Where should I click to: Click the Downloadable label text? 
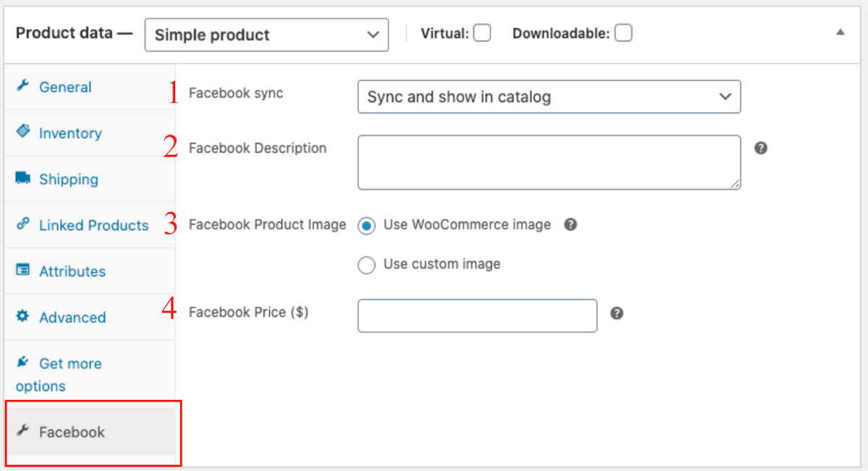pos(561,33)
